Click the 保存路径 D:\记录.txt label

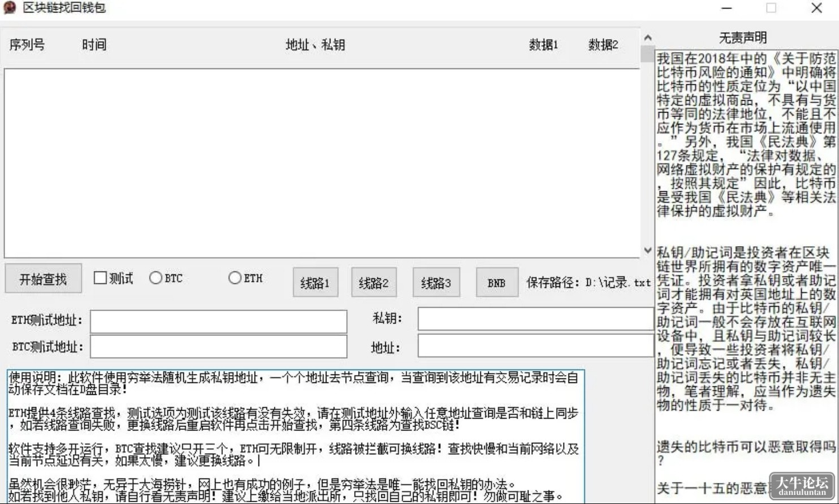[588, 282]
